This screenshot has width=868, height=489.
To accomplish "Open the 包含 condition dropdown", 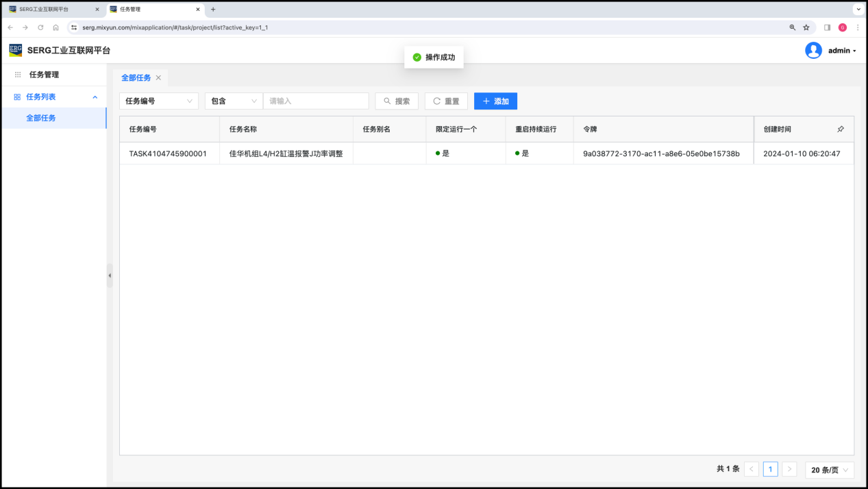I will (x=234, y=101).
